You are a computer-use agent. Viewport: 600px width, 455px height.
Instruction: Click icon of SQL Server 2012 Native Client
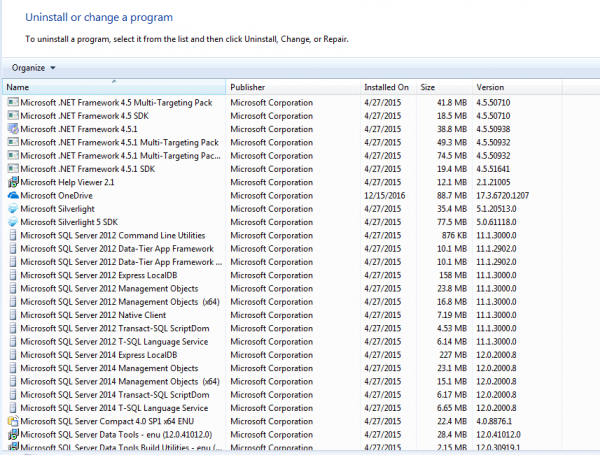click(x=13, y=315)
